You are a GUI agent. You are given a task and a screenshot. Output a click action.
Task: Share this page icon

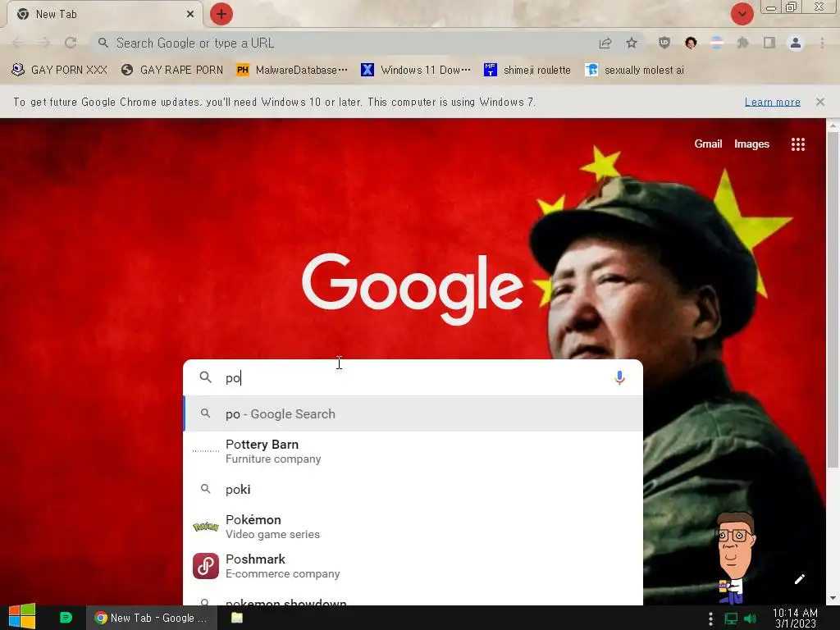[x=605, y=43]
